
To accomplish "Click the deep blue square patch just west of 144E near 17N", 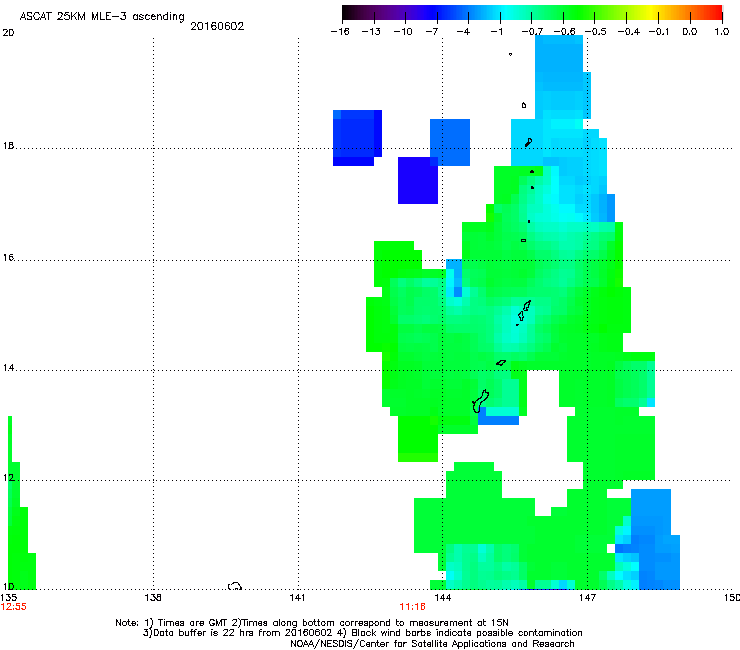I will click(418, 180).
